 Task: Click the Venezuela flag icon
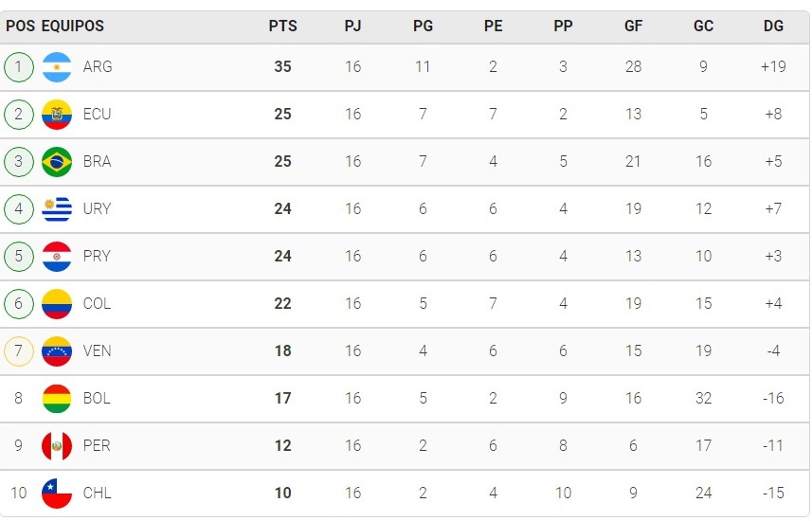[57, 351]
